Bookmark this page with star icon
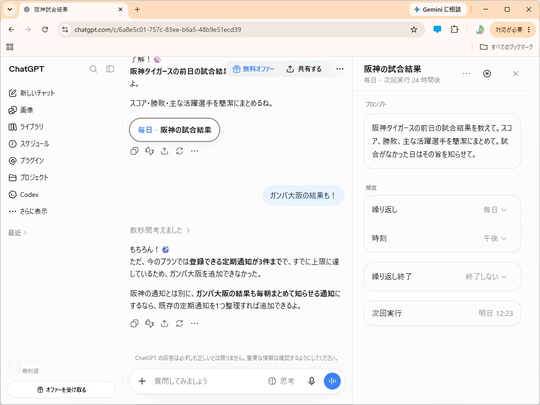Screen dimensions: 540x405 [414, 30]
